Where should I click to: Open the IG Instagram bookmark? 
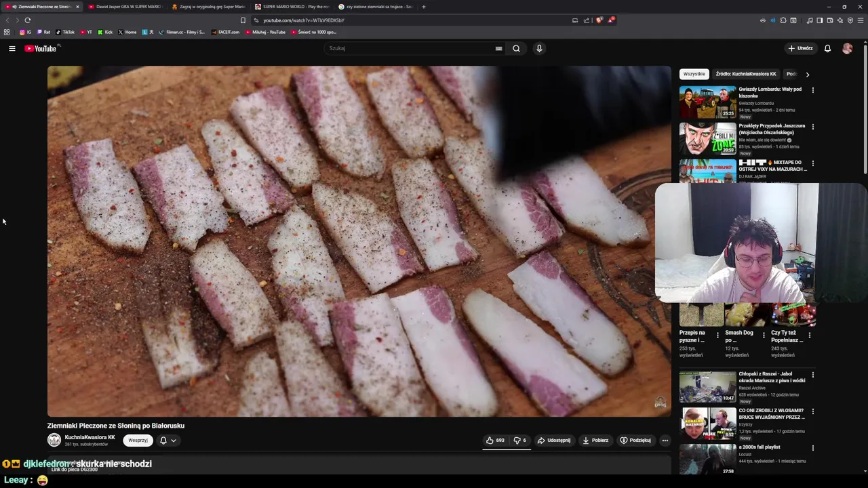tap(26, 32)
